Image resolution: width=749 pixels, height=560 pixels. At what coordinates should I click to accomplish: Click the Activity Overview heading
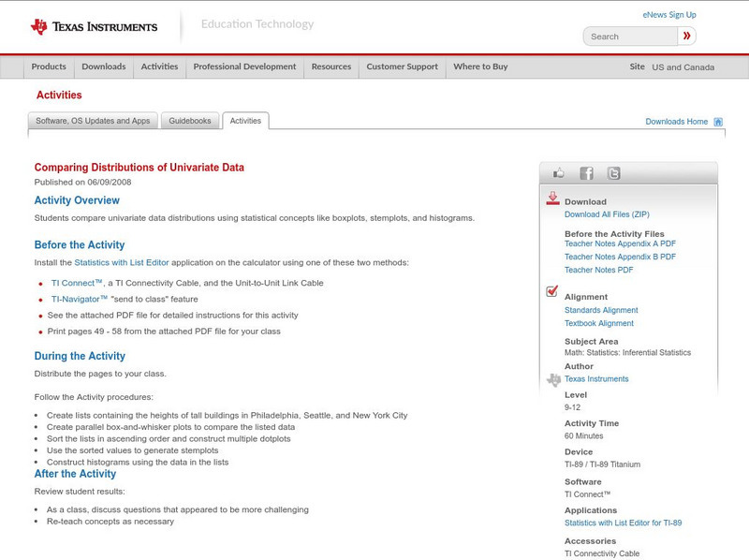click(77, 200)
